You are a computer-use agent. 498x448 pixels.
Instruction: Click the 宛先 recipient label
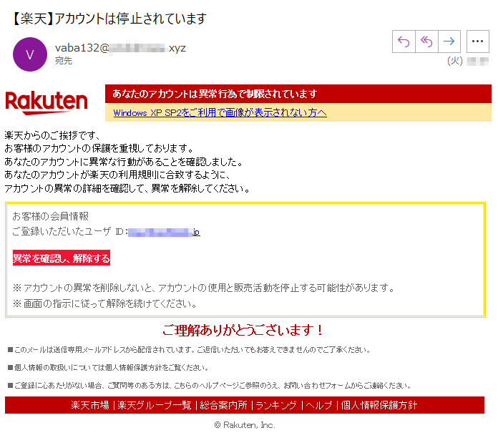64,60
